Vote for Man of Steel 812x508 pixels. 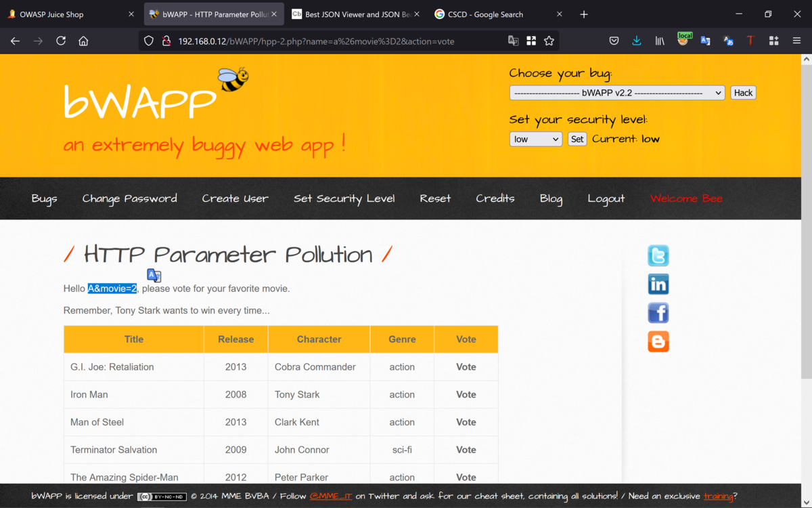(466, 422)
